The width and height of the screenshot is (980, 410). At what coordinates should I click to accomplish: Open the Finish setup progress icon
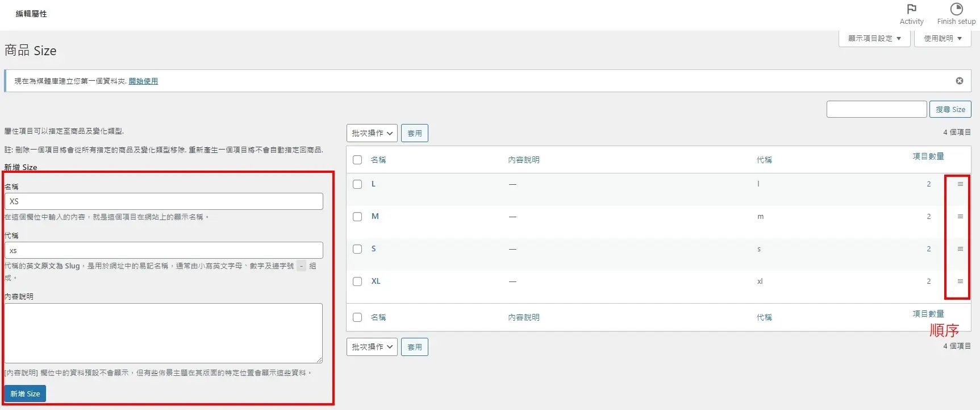click(956, 10)
